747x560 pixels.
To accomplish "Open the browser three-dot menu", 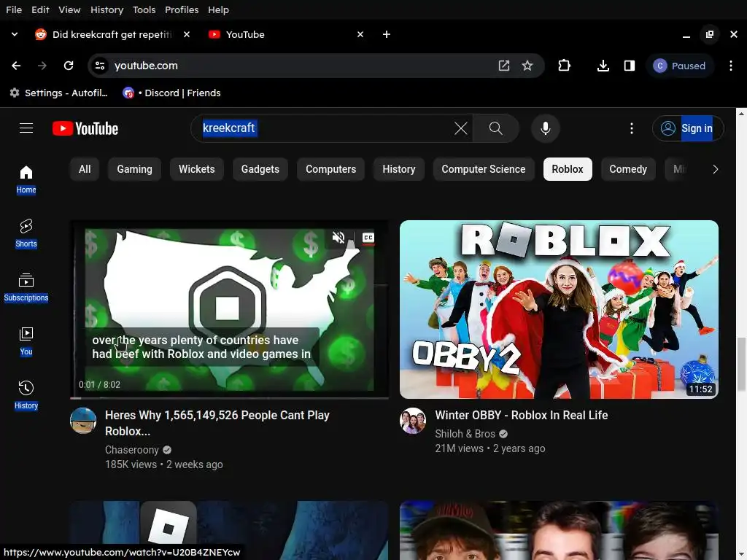I will pos(731,66).
